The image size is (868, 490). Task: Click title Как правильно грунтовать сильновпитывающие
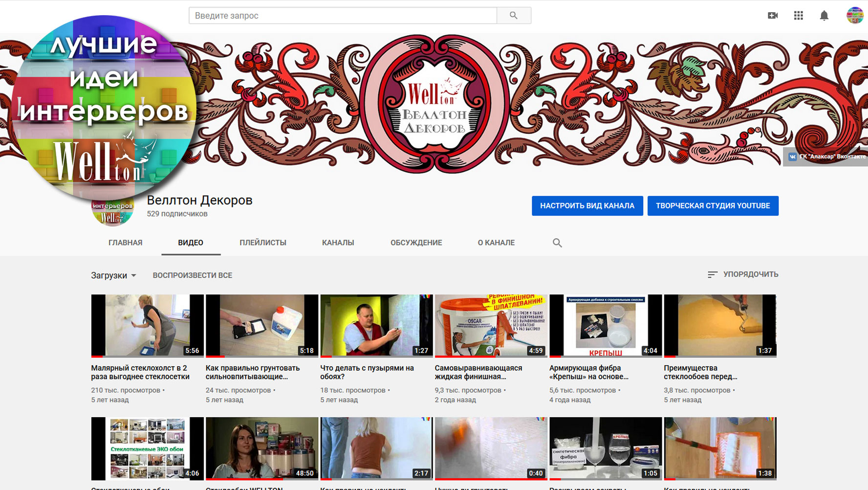pyautogui.click(x=253, y=372)
